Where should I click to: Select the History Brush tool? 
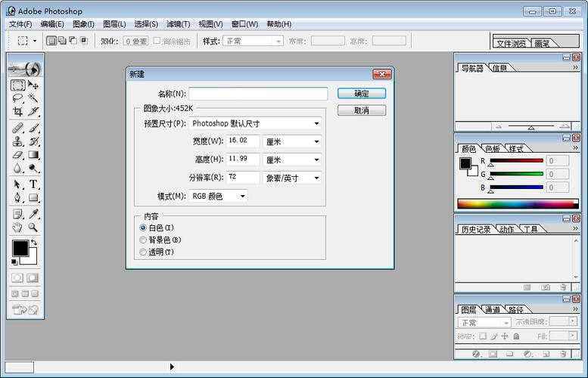[33, 141]
